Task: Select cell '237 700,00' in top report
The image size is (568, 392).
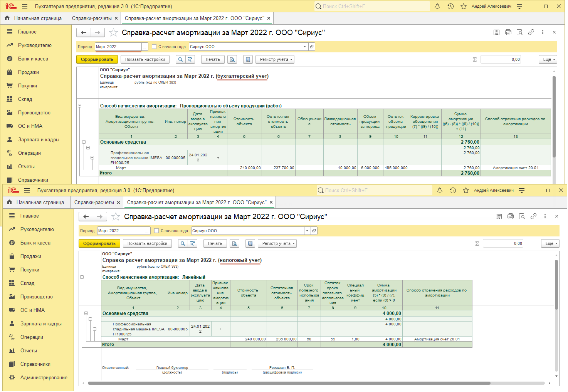Action: (279, 168)
